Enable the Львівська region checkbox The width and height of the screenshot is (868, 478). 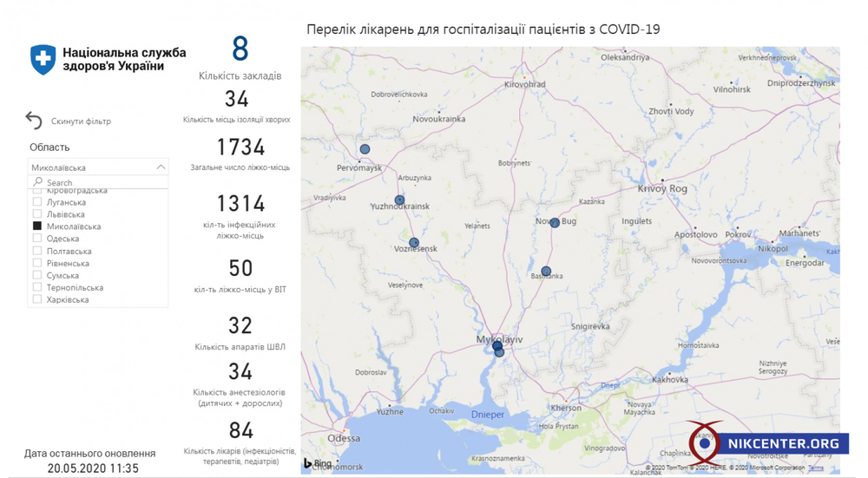pos(37,214)
